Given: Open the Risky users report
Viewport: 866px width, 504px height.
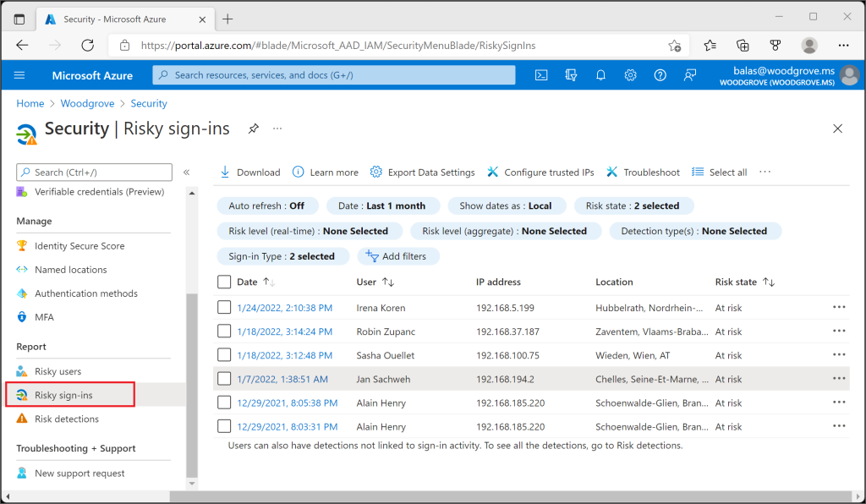Looking at the screenshot, I should (x=58, y=371).
